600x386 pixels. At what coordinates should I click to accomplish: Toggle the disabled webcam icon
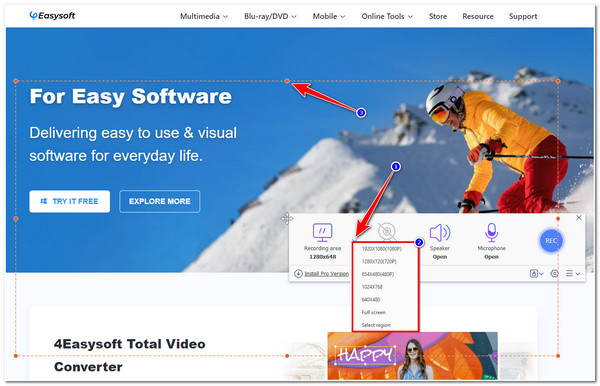387,231
